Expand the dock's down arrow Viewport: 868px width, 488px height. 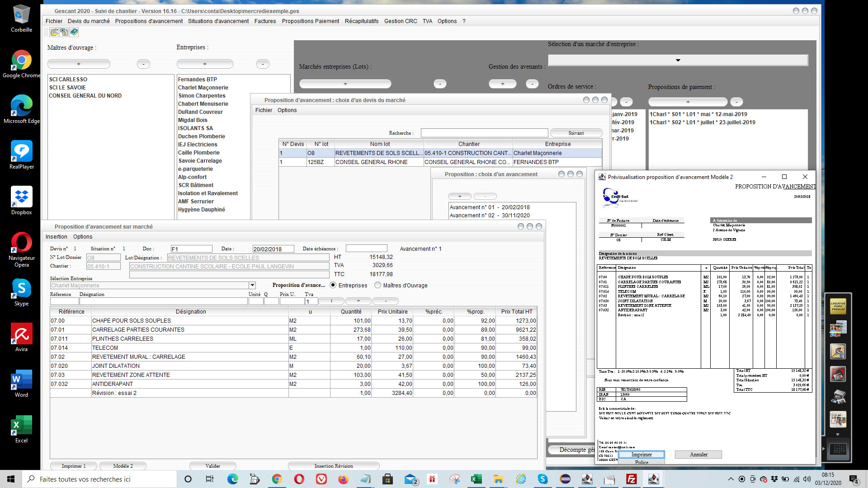pyautogui.click(x=838, y=434)
